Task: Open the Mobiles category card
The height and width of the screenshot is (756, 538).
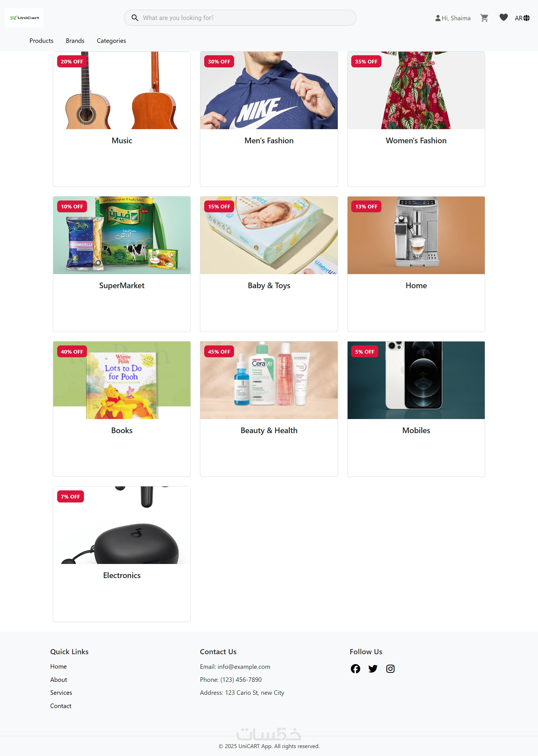Action: click(416, 409)
